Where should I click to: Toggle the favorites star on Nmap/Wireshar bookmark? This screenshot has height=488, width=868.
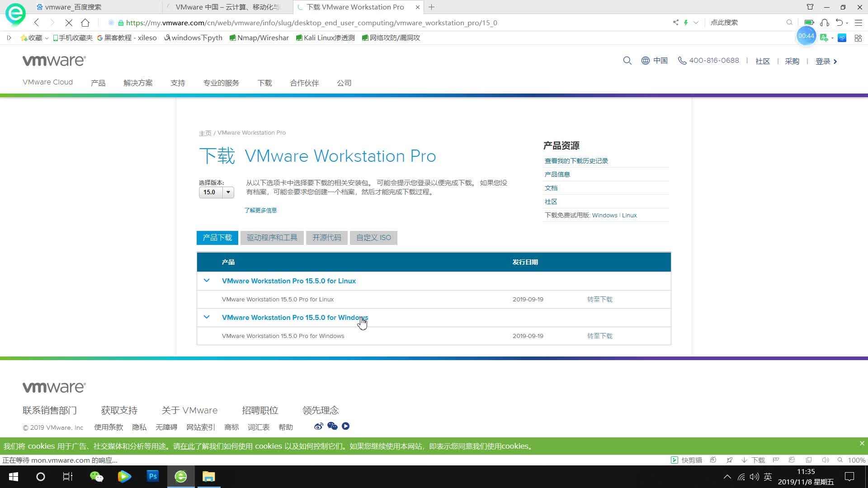coord(232,38)
